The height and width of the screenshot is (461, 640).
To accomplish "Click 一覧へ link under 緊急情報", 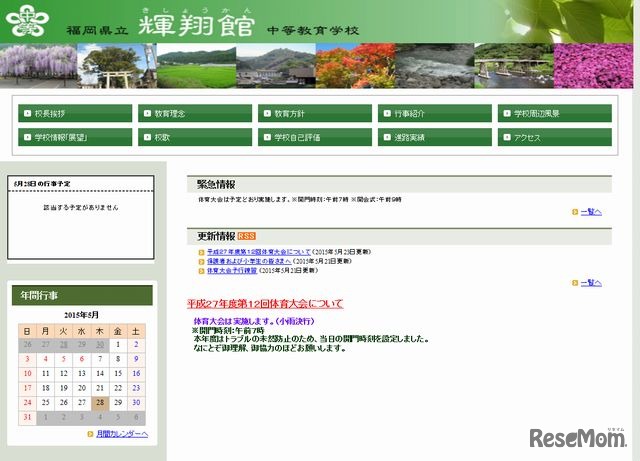I will (x=591, y=212).
